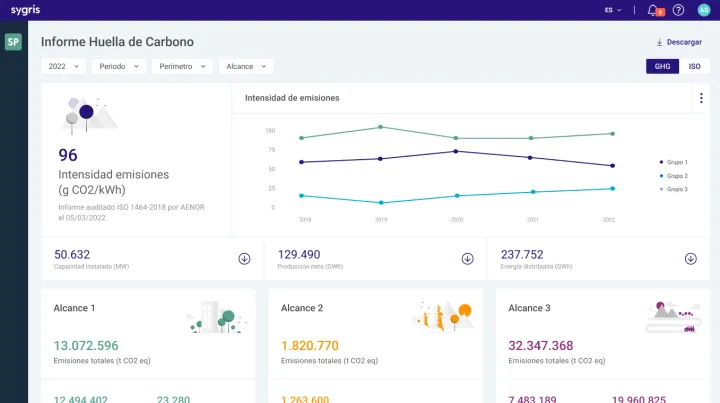Click the SP workspace icon in sidebar
The width and height of the screenshot is (720, 403).
pyautogui.click(x=13, y=42)
